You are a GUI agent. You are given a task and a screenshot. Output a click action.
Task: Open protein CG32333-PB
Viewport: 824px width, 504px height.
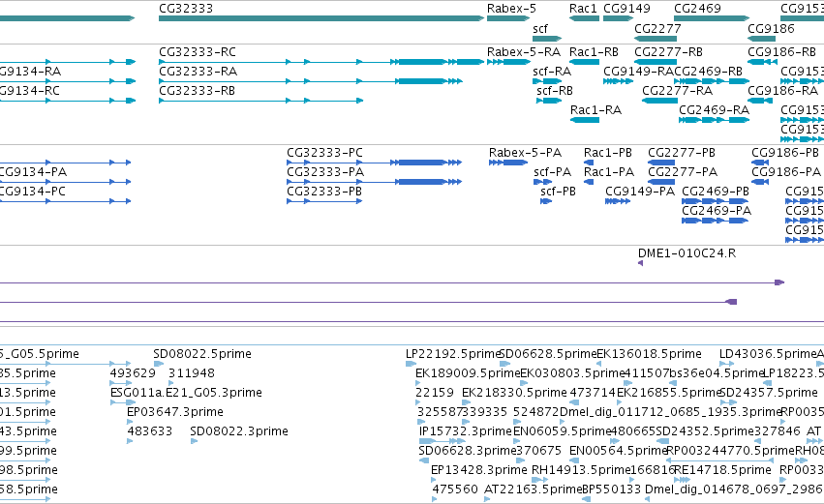pyautogui.click(x=324, y=192)
